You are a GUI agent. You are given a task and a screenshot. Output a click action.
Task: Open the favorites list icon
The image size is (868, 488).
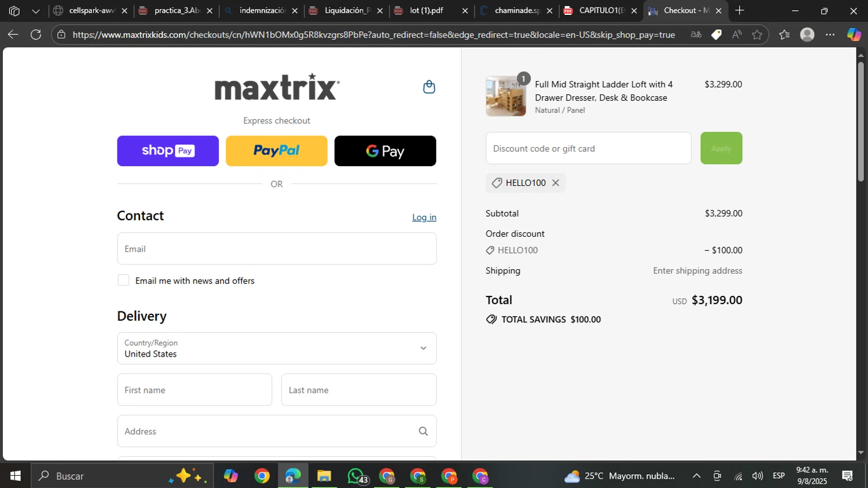(x=784, y=35)
